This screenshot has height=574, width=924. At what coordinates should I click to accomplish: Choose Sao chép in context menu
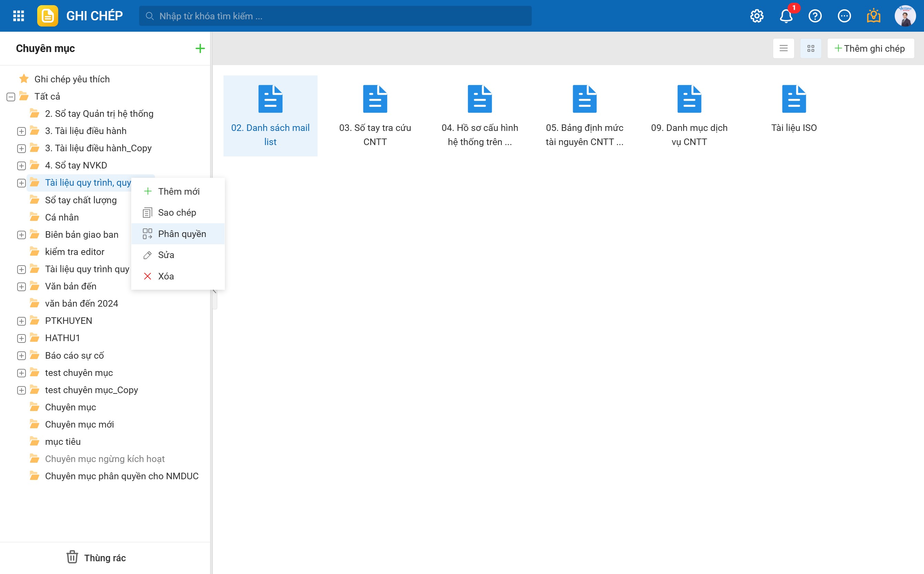[x=177, y=213]
